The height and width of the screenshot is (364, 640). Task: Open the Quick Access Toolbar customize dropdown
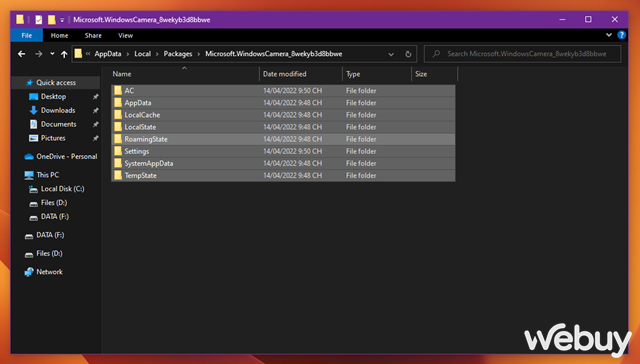click(x=62, y=20)
